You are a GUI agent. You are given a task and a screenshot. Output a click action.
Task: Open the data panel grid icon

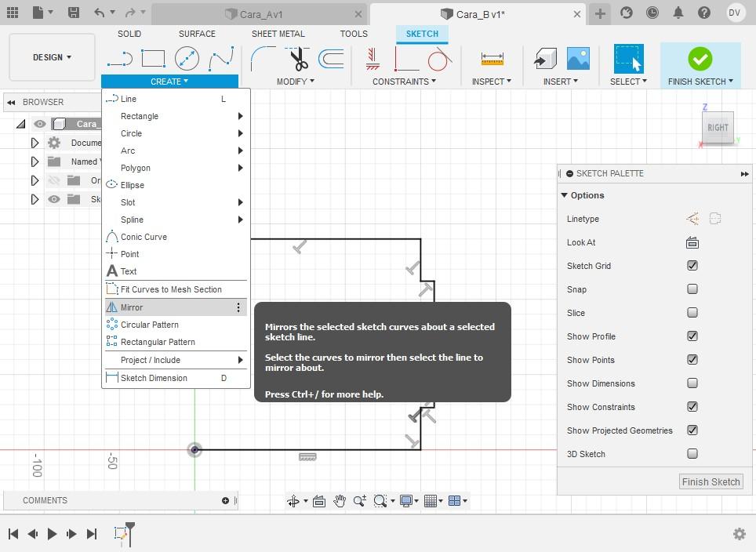(13, 13)
